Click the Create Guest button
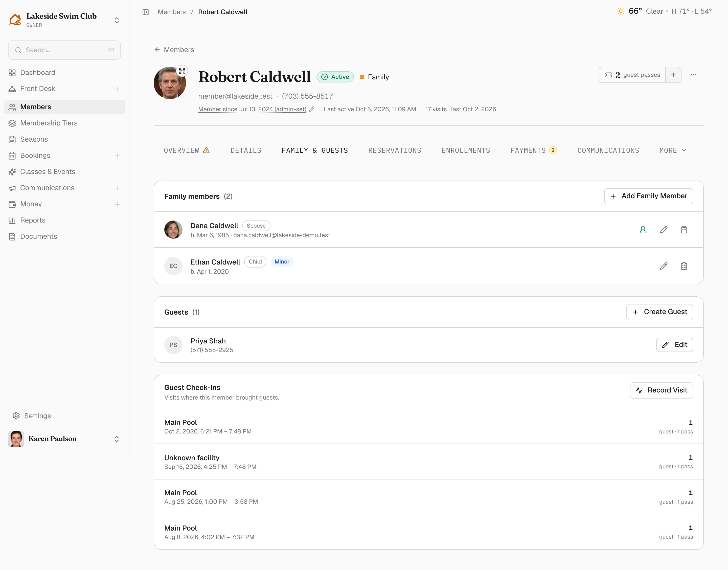The image size is (728, 570). (x=659, y=312)
